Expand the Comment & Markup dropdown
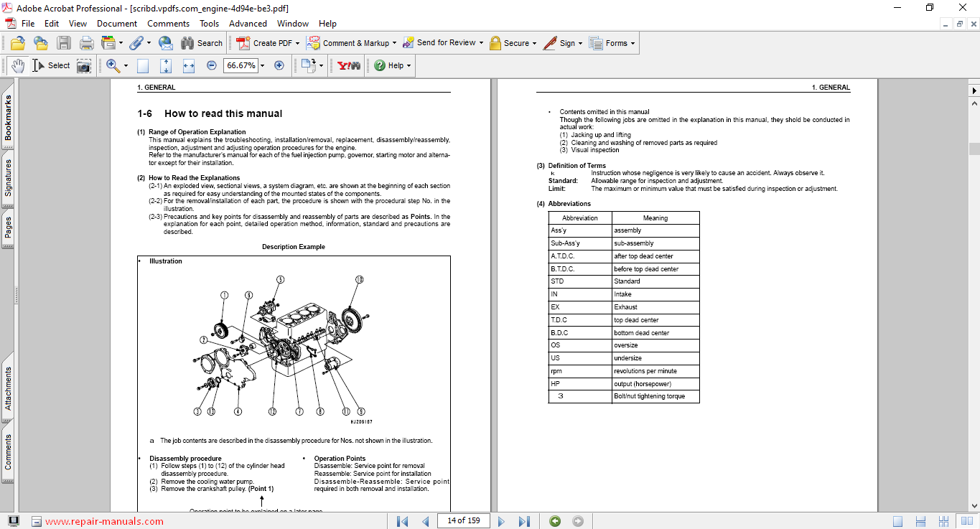 [x=395, y=43]
